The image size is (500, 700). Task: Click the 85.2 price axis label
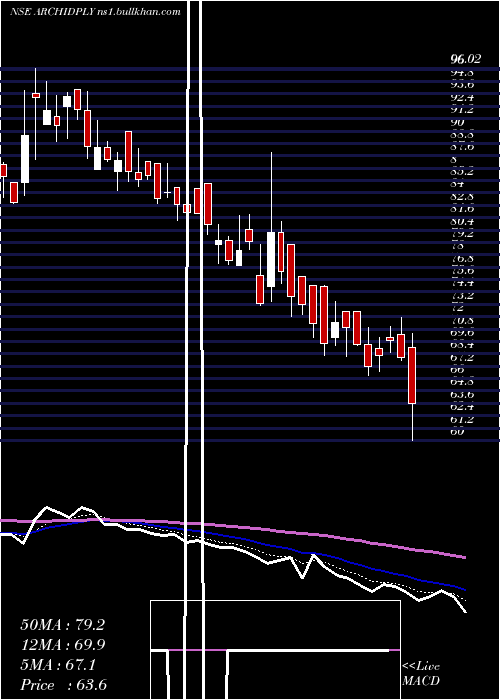(462, 171)
